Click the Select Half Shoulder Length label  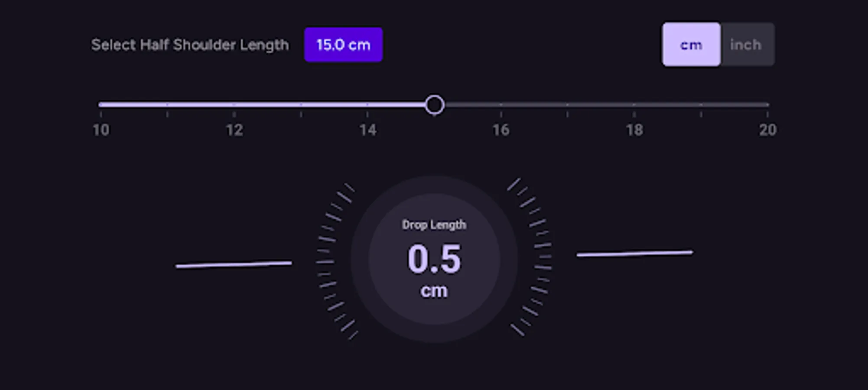(x=190, y=44)
